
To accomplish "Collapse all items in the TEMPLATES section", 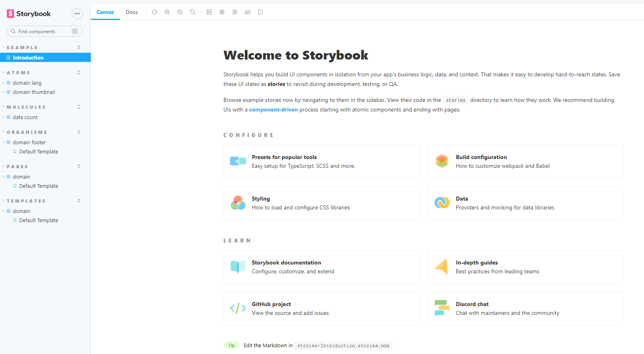I will 79,201.
